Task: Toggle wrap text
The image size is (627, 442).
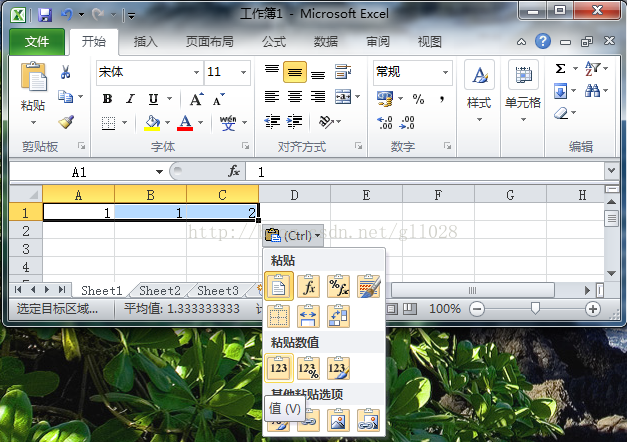Action: [x=343, y=72]
